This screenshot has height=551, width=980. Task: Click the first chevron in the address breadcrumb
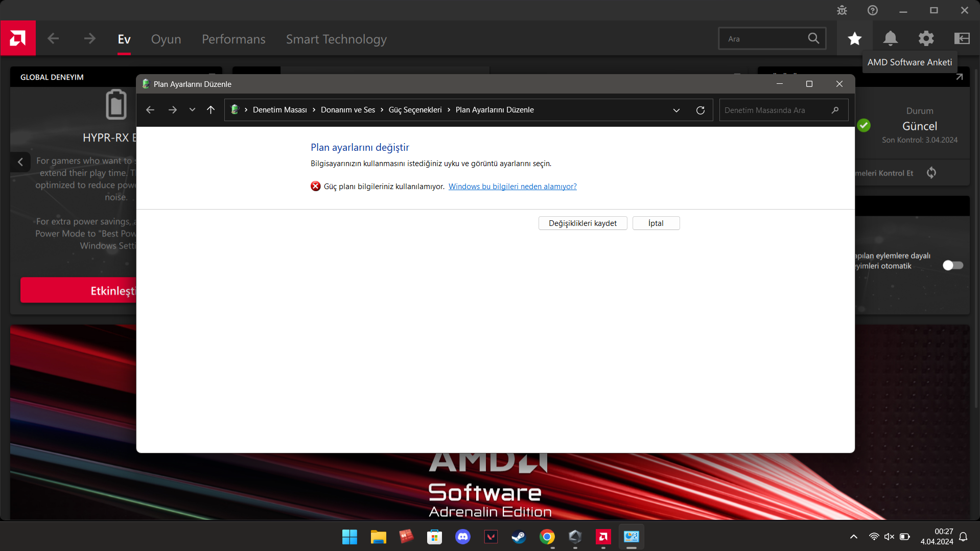pyautogui.click(x=246, y=110)
